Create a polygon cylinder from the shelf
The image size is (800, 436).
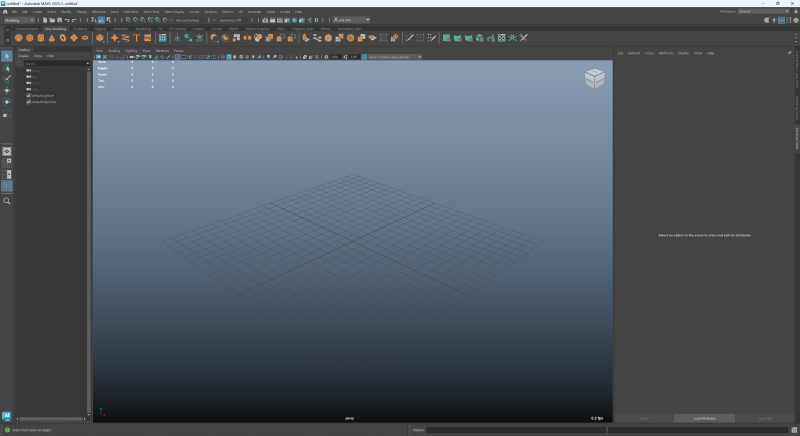(41, 38)
